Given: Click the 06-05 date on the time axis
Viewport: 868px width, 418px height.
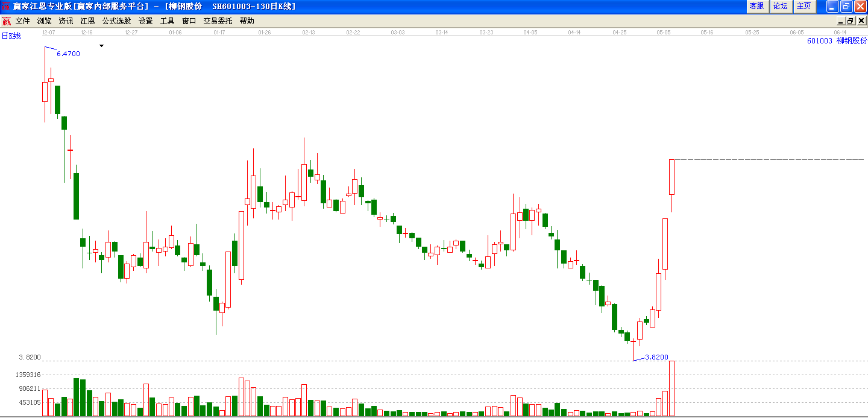Looking at the screenshot, I should (797, 32).
